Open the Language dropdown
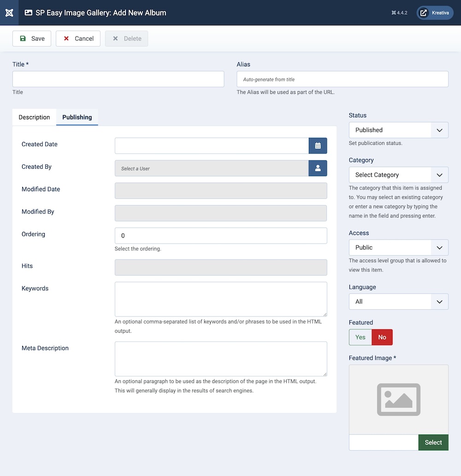 pyautogui.click(x=398, y=301)
